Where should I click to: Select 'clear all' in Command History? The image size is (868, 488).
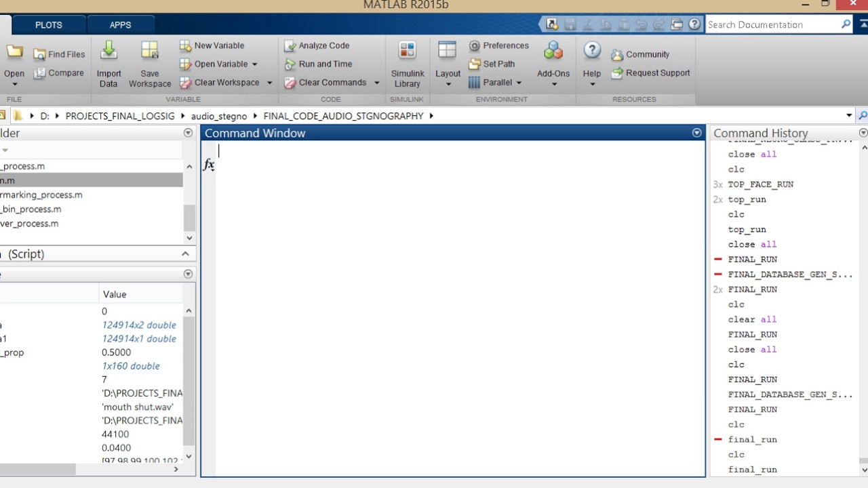pos(752,319)
